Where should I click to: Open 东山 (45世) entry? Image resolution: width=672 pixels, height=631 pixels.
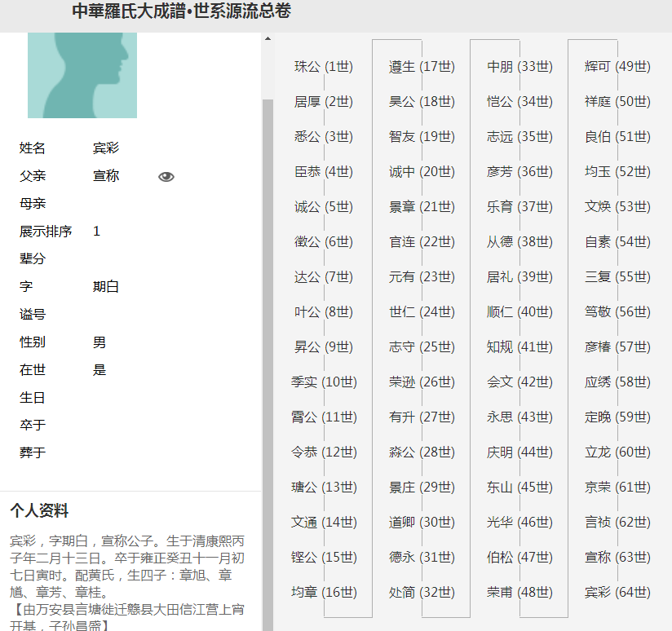click(x=519, y=488)
